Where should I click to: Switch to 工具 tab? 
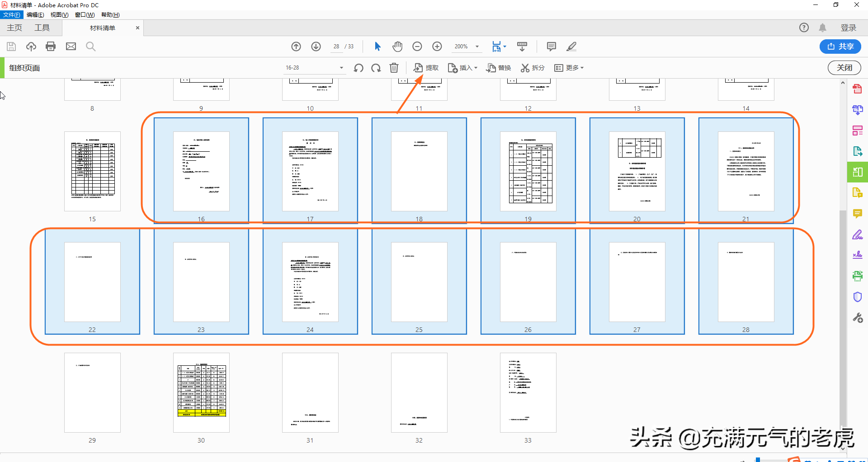tap(42, 28)
